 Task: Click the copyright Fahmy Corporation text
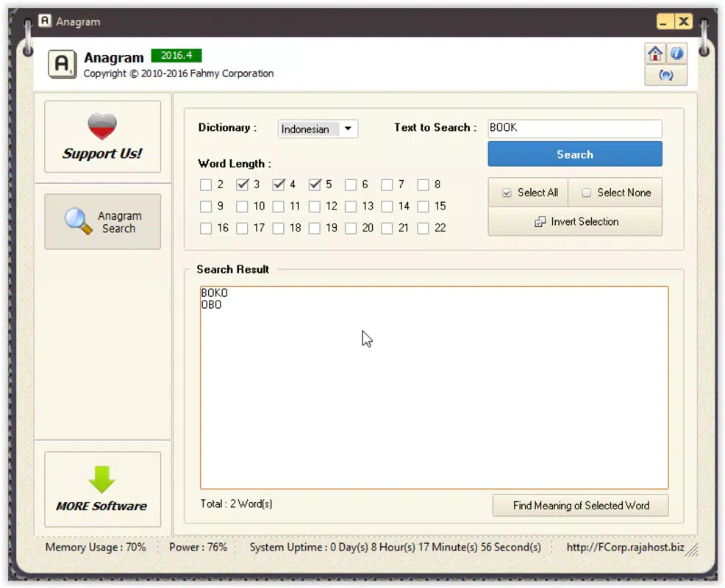tap(179, 73)
